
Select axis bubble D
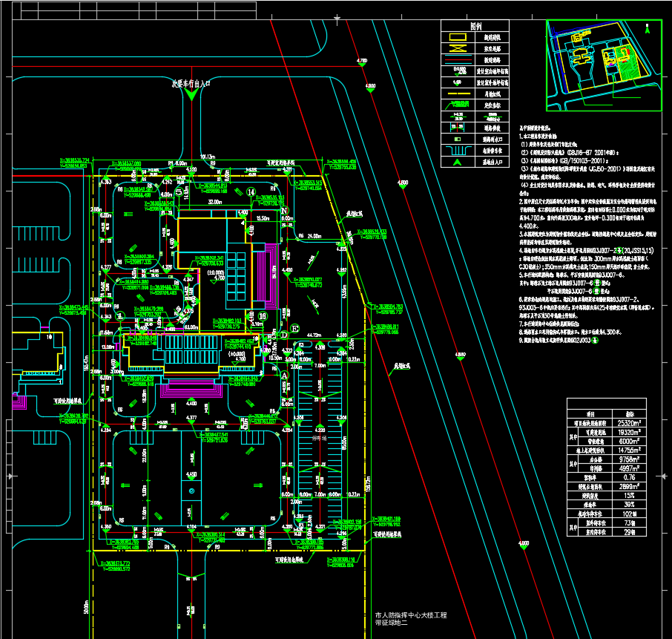point(284,335)
